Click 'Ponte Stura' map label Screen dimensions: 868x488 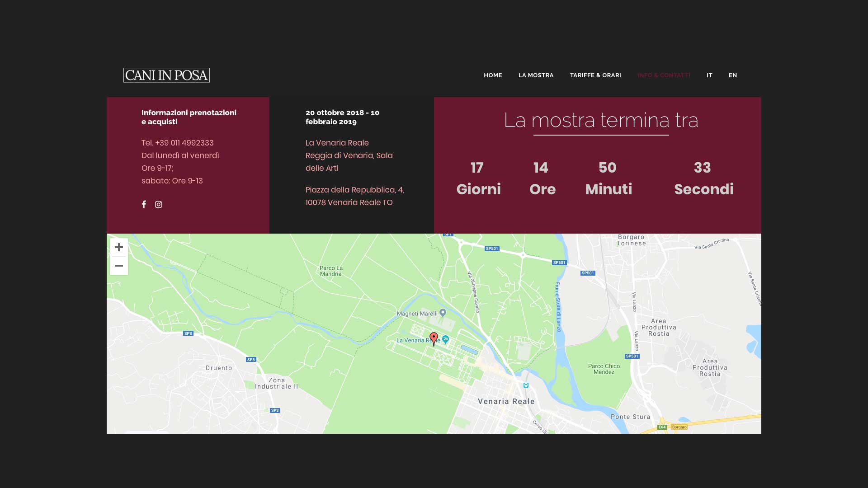coord(631,417)
